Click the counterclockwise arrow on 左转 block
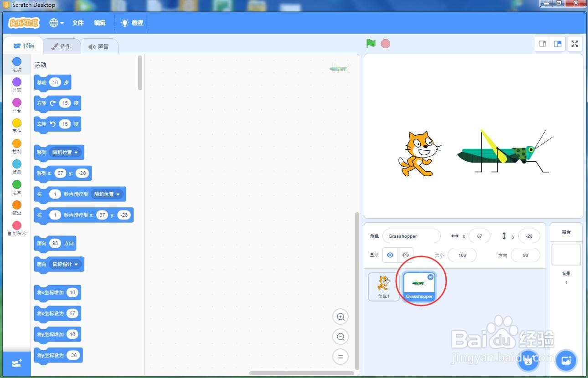The width and height of the screenshot is (588, 378). click(52, 124)
